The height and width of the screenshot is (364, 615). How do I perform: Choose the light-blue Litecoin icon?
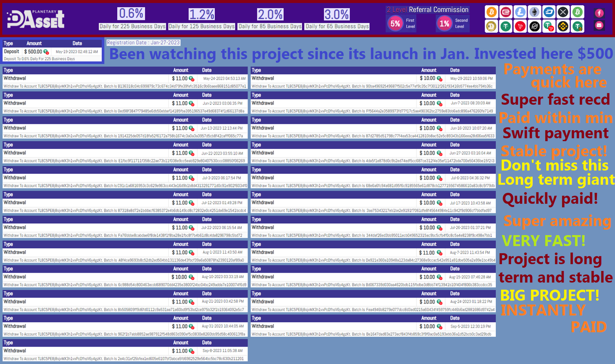click(520, 12)
